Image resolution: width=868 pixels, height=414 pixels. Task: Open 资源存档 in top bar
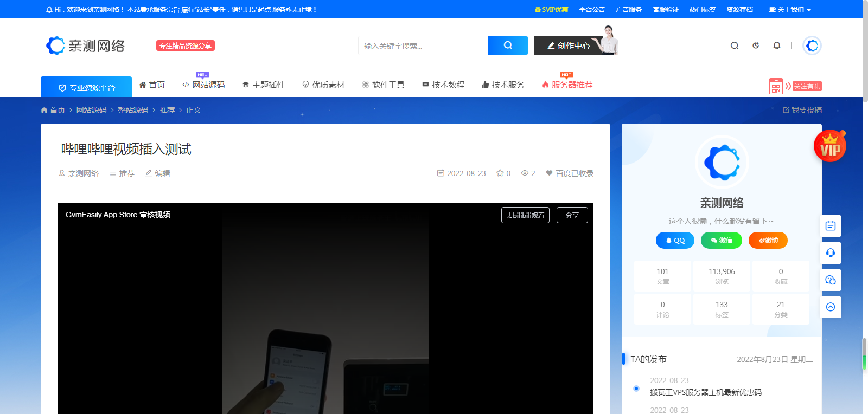point(739,10)
